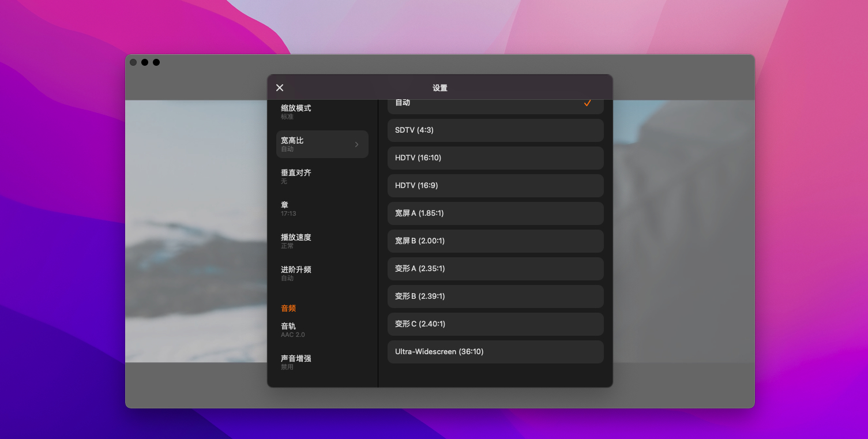This screenshot has width=868, height=439.
Task: Pick 宽屏 A (1.85:1) option
Action: (x=495, y=213)
